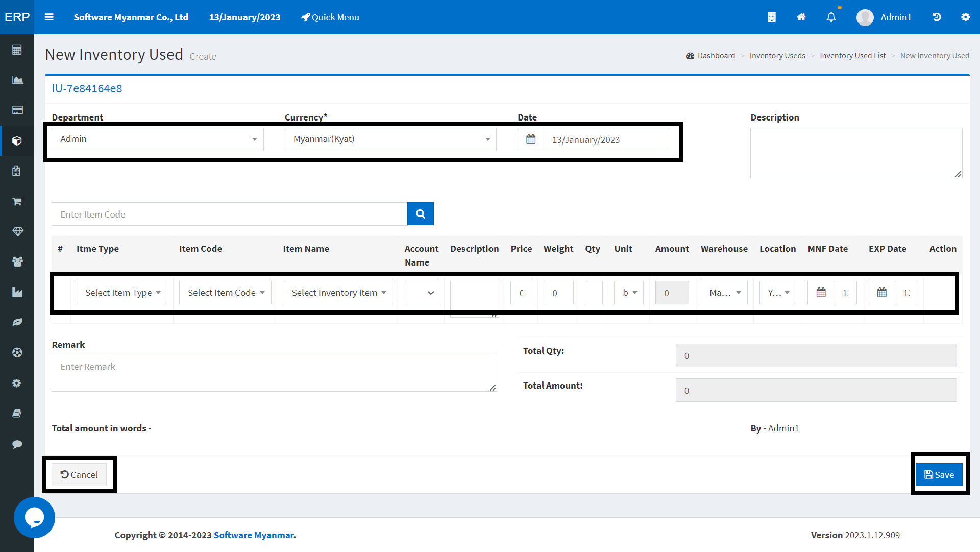Expand the Department dropdown showing Admin
Screen dimensions: 980x552
point(158,139)
